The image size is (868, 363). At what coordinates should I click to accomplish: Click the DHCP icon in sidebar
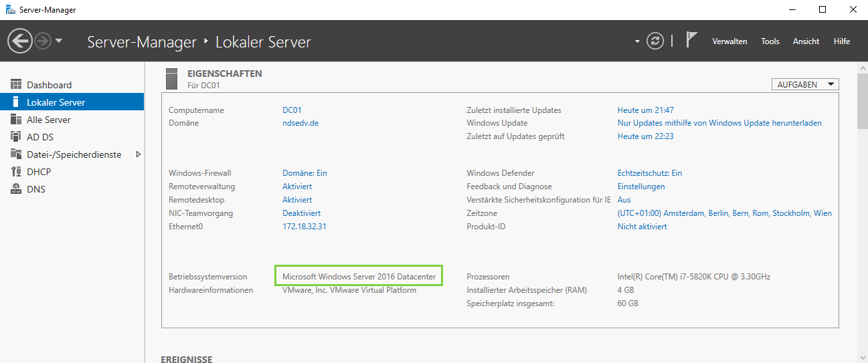point(16,172)
